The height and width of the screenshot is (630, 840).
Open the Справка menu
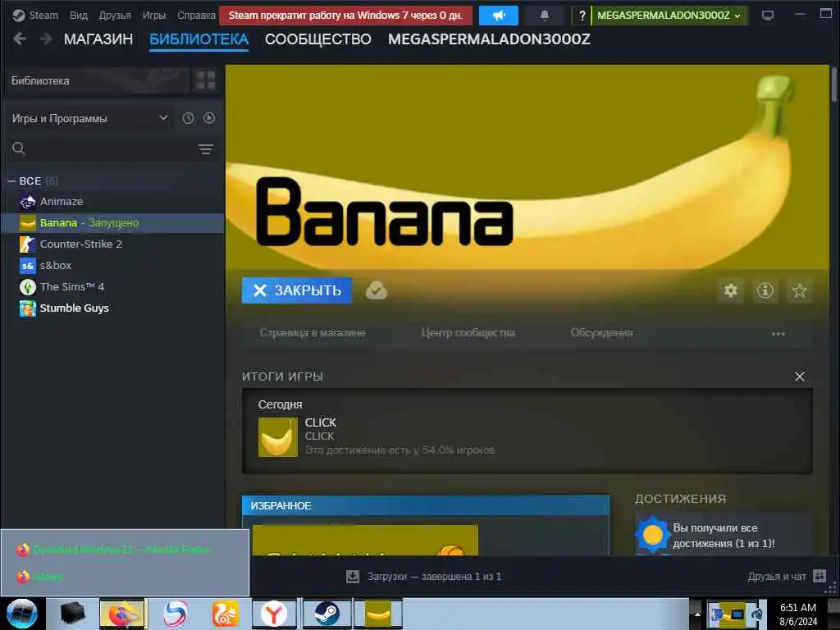[x=196, y=15]
